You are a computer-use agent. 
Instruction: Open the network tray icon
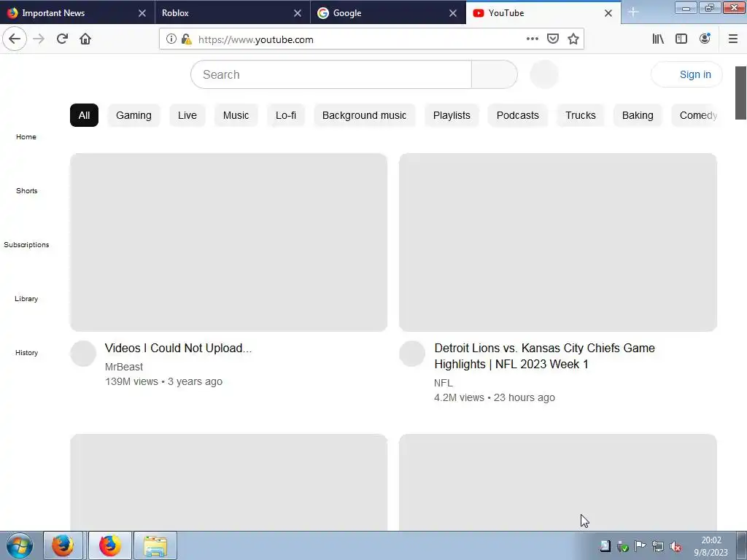tap(657, 546)
